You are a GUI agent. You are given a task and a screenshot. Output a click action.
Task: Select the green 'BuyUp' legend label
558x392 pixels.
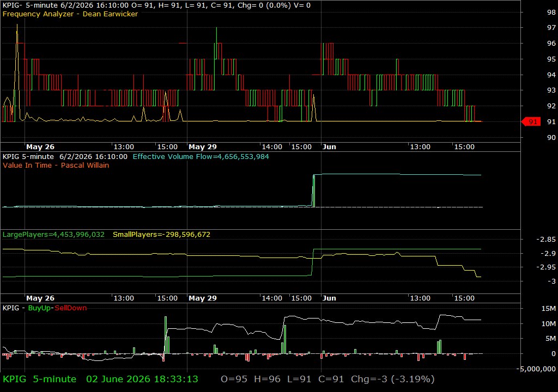[x=39, y=308]
